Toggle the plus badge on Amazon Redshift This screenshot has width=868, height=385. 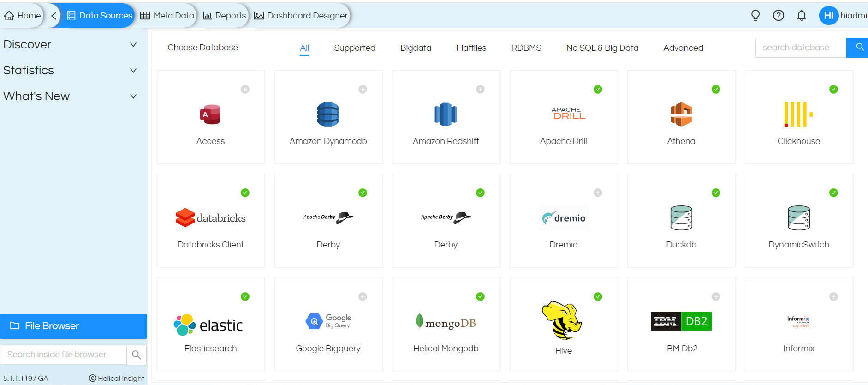click(481, 89)
